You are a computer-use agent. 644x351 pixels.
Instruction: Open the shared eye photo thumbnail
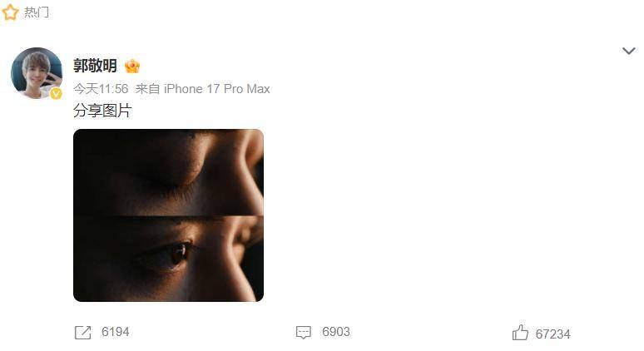168,215
